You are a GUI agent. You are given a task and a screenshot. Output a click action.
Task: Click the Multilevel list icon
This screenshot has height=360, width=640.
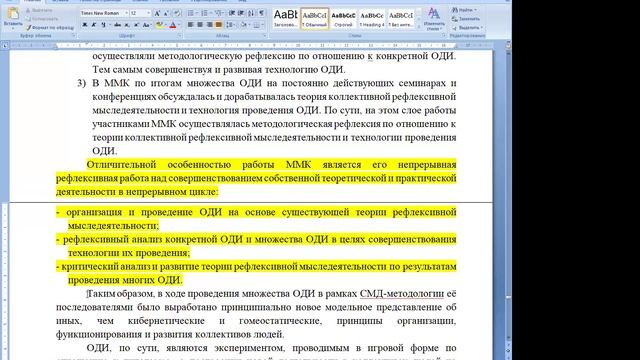coord(219,13)
